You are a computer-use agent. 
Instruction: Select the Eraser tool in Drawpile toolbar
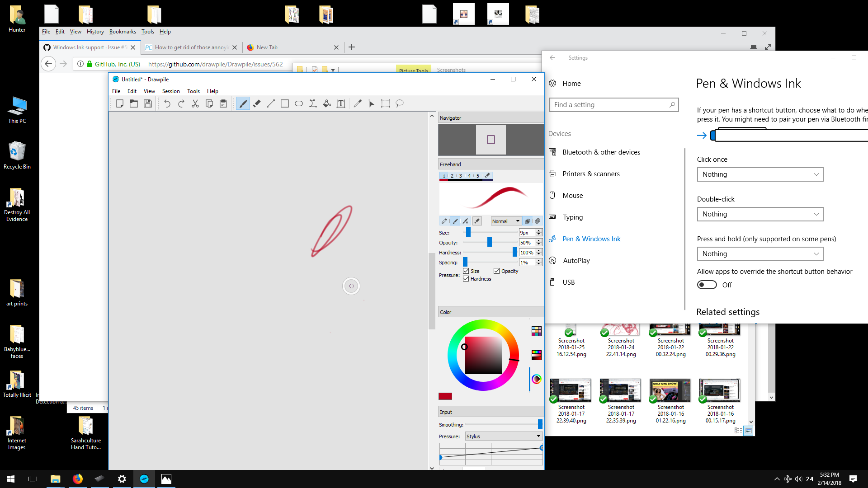tap(257, 103)
